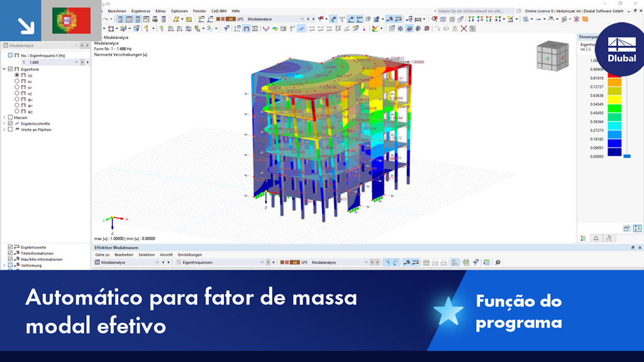644x362 pixels.
Task: Click the AE load case color icon in toolbar
Action: (x=230, y=18)
